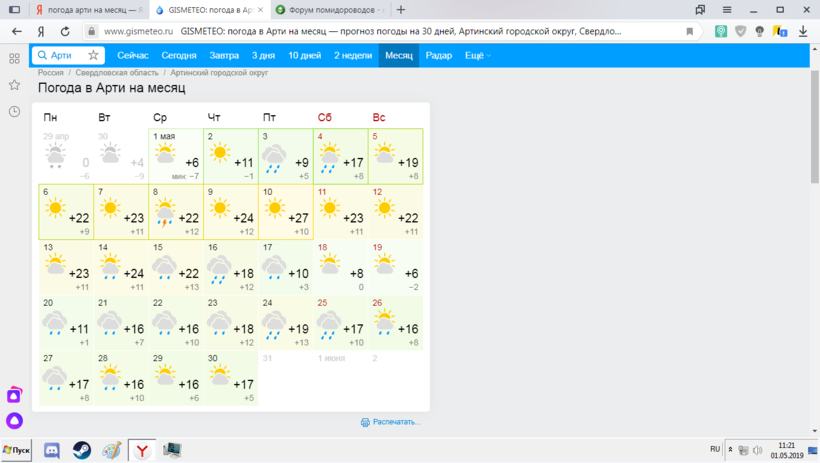Open bookmarks star in left sidebar
This screenshot has height=463, width=820.
[x=14, y=85]
